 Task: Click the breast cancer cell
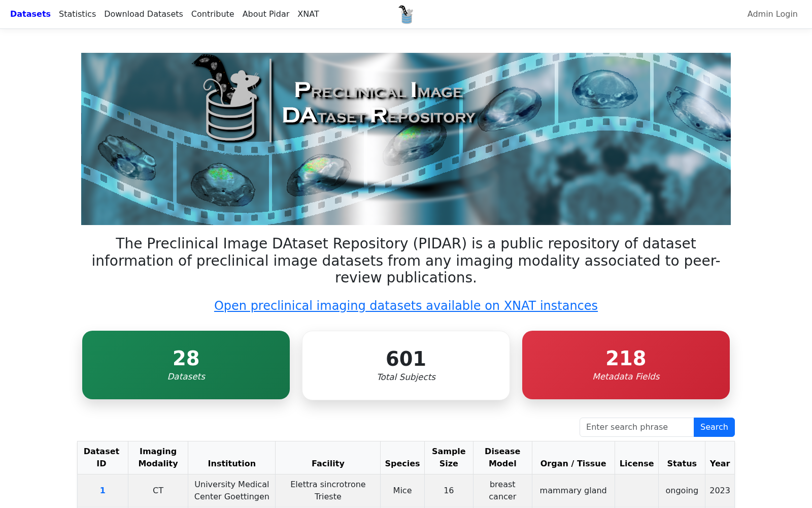coord(502,490)
